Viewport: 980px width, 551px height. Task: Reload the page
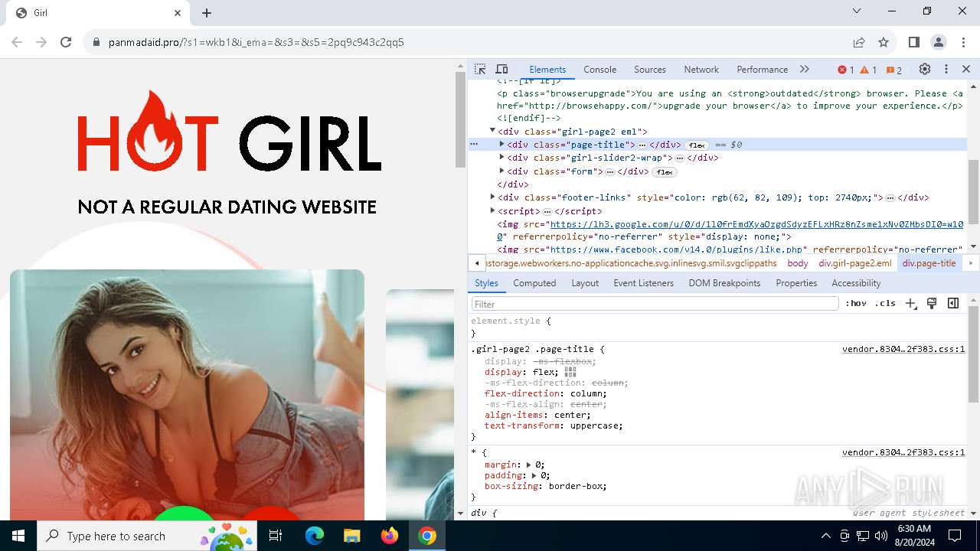pos(66,42)
